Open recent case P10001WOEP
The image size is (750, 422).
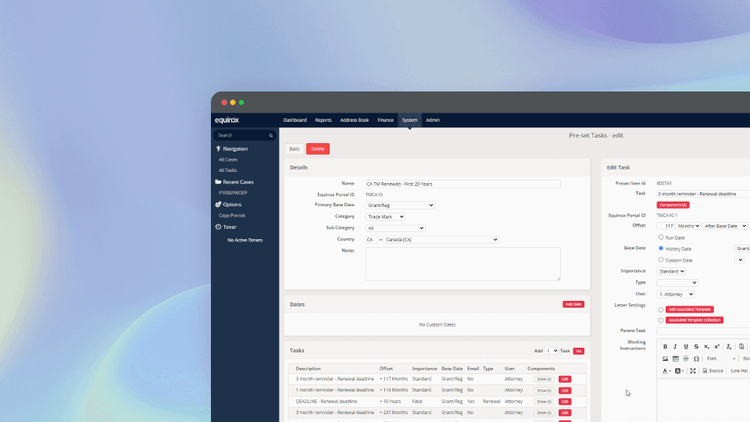click(x=233, y=193)
